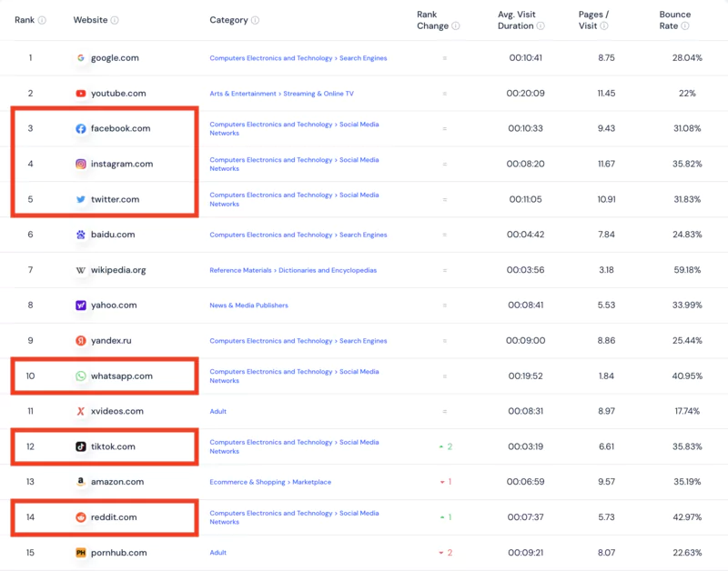Click the info icon beside Rank header
This screenshot has width=728, height=571.
tap(42, 20)
